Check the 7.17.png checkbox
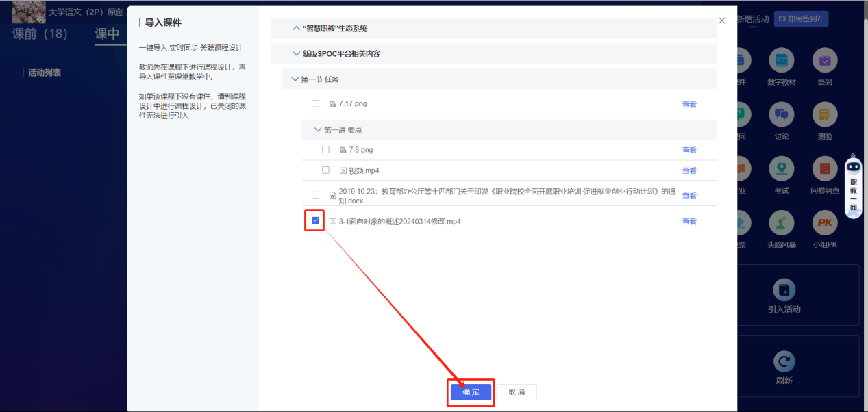This screenshot has width=868, height=412. 315,103
